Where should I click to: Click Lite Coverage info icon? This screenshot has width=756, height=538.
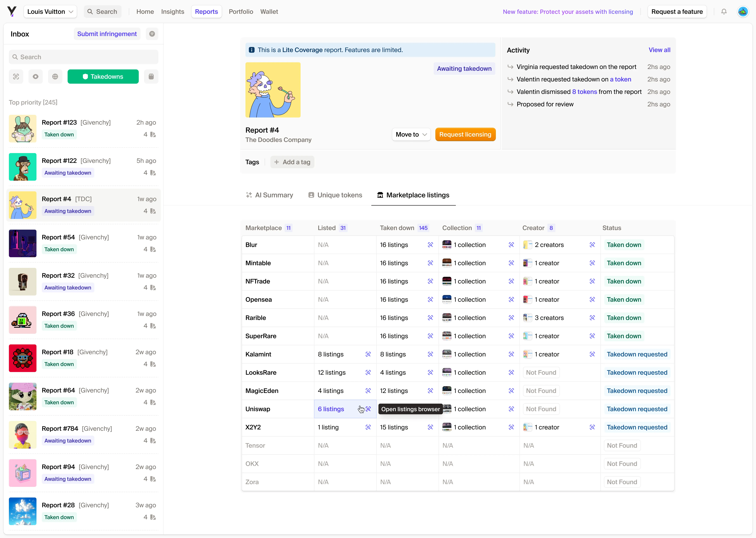point(252,50)
